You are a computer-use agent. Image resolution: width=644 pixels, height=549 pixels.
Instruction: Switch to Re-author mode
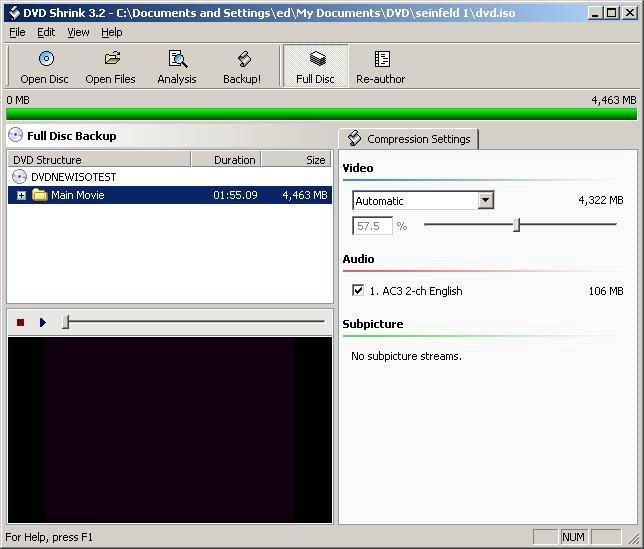tap(381, 67)
